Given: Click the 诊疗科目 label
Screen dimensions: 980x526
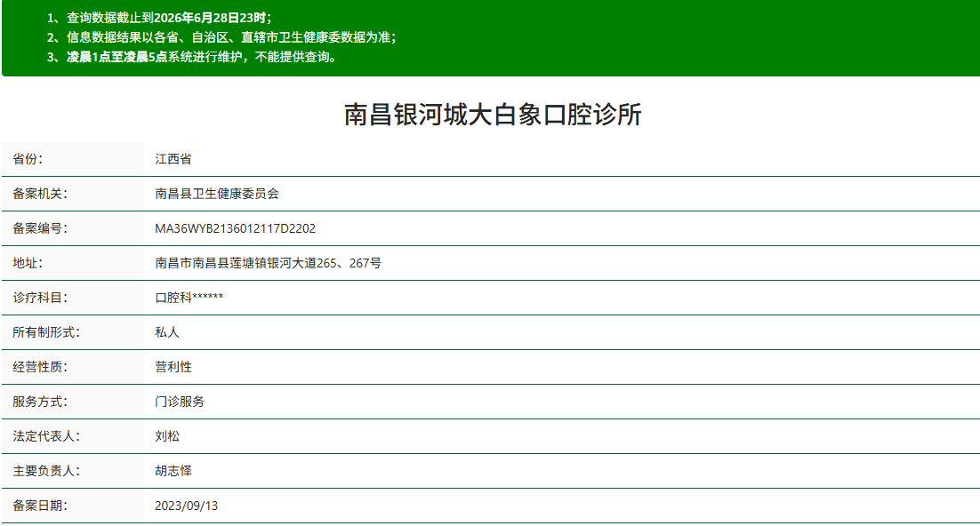Looking at the screenshot, I should point(40,298).
